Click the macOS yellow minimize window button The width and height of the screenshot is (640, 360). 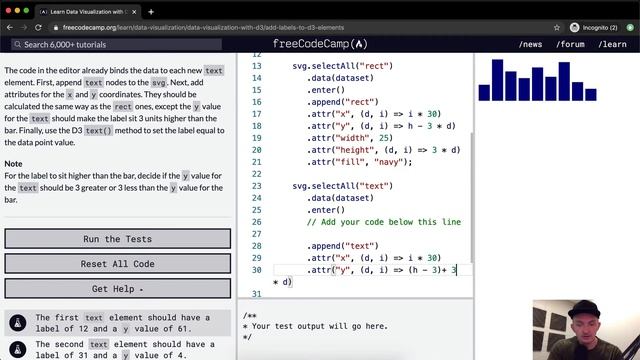(17, 11)
